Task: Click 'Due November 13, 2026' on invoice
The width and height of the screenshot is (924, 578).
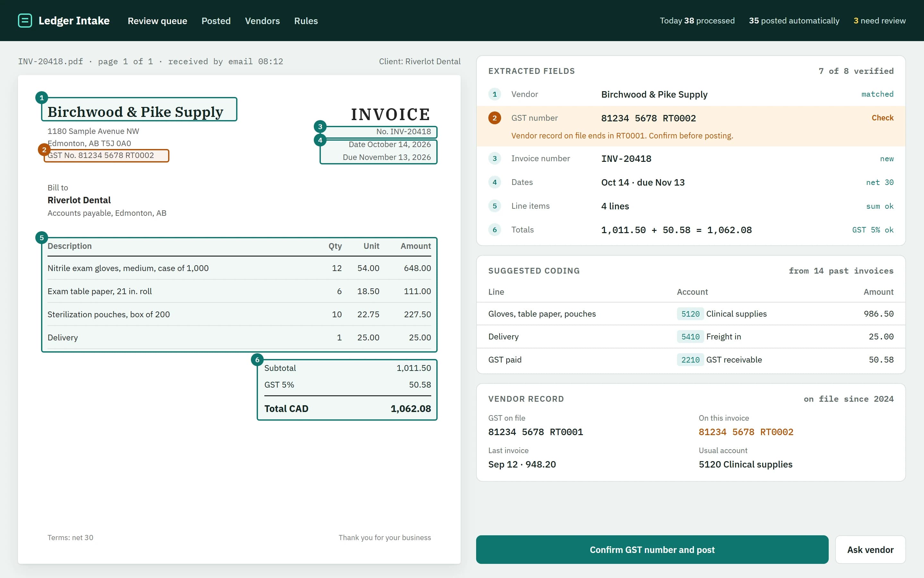Action: coord(387,157)
